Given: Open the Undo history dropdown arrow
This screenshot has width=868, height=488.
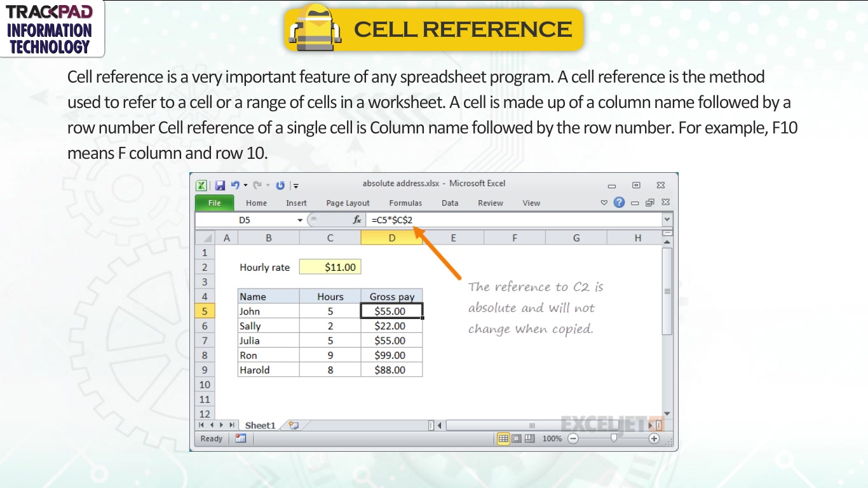Looking at the screenshot, I should tap(245, 186).
